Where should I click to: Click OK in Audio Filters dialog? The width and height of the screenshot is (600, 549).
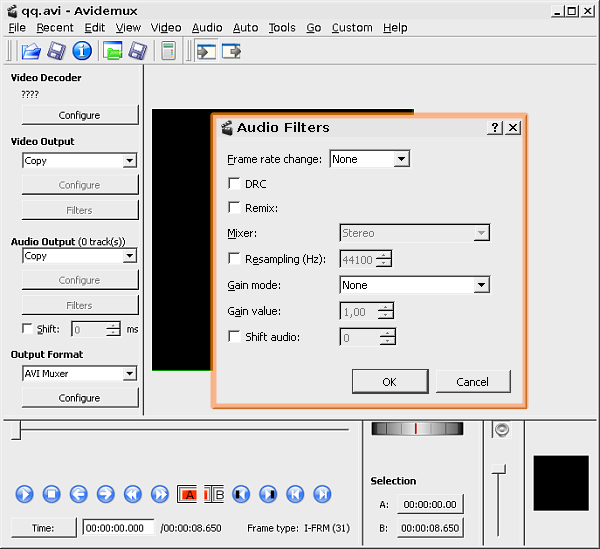[389, 382]
